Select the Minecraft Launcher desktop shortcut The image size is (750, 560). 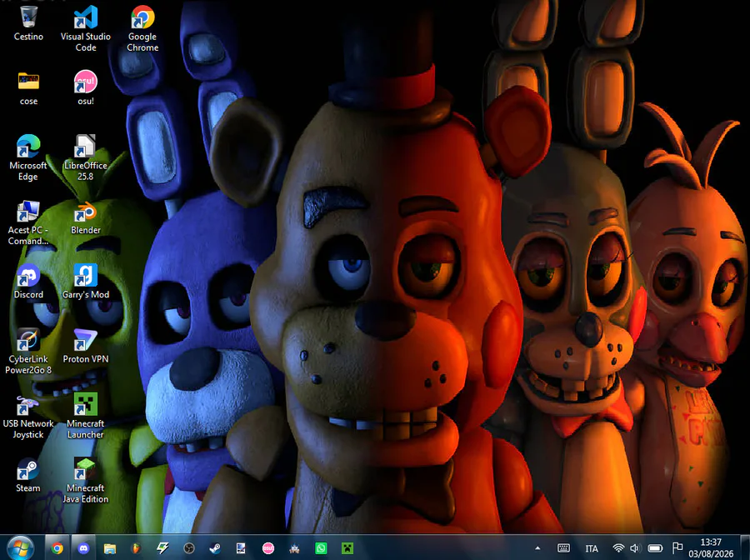tap(86, 417)
